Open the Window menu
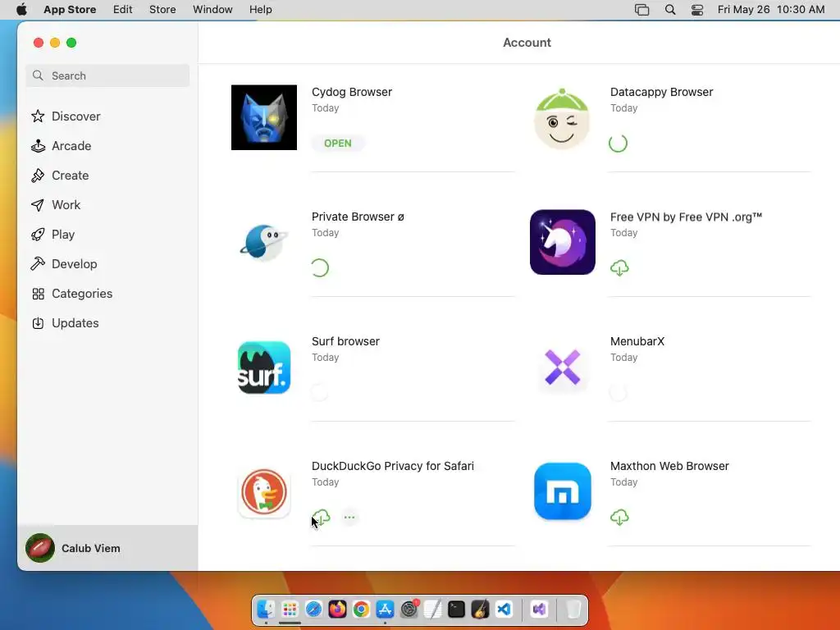This screenshot has height=630, width=840. coord(212,10)
